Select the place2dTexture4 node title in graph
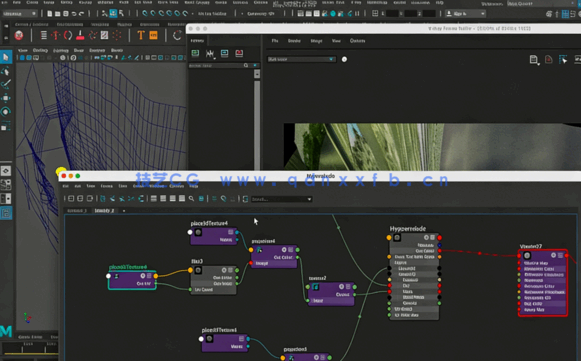This screenshot has height=361, width=581. pos(128,267)
